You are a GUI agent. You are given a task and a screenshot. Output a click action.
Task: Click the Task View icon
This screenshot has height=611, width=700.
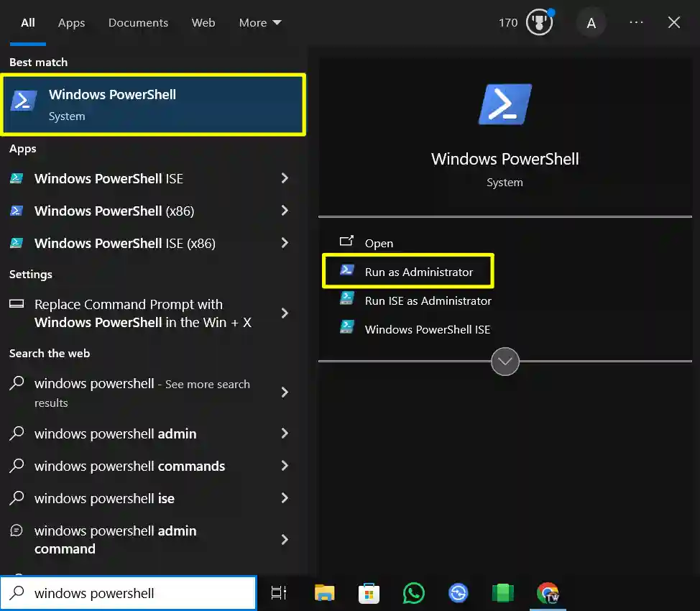[x=279, y=593]
